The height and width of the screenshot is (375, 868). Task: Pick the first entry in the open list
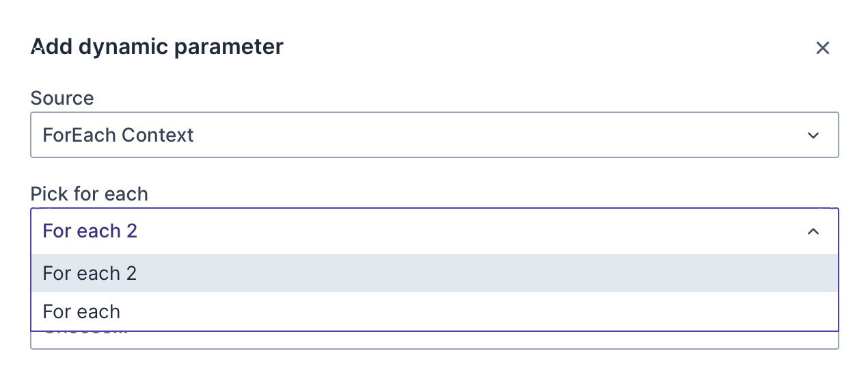[434, 274]
